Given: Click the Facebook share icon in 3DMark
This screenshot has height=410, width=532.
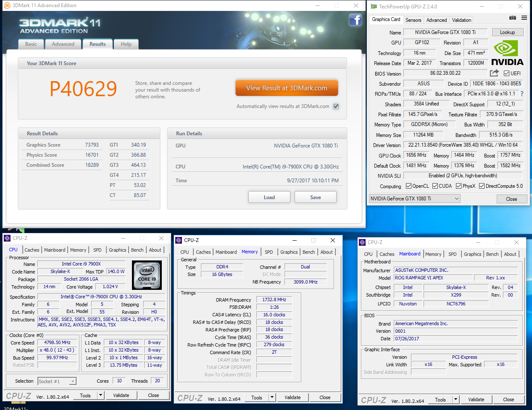Looking at the screenshot, I should click(356, 20).
